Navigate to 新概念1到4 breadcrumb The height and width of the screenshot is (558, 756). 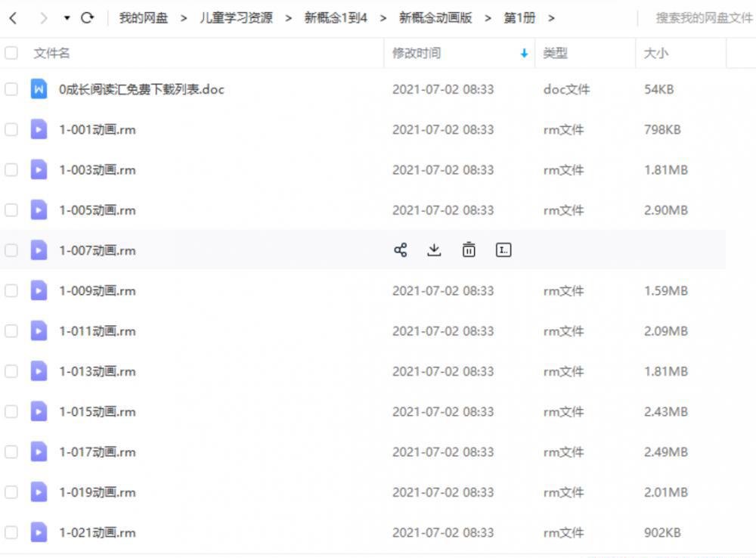coord(336,18)
